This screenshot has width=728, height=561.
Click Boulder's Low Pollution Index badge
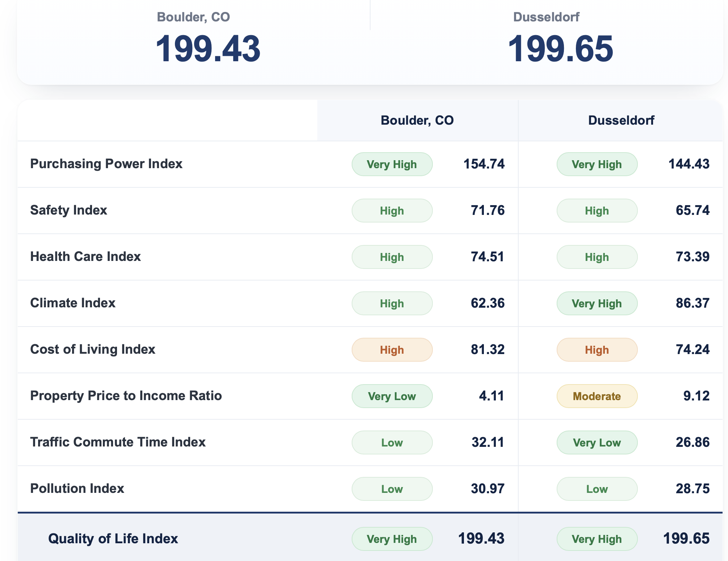pos(392,489)
